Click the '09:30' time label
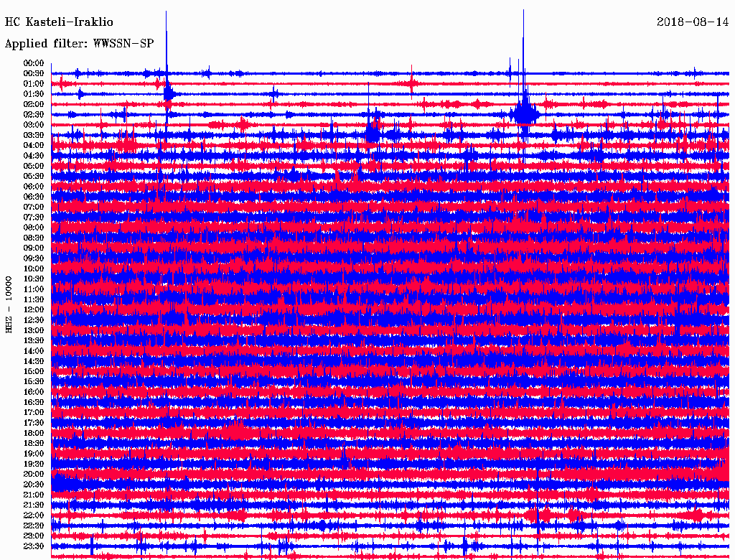 point(34,258)
